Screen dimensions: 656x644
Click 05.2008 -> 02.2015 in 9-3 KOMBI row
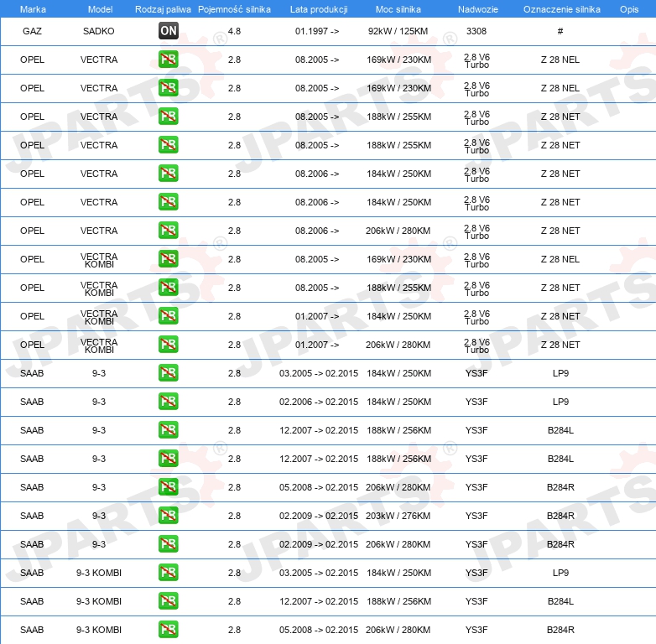point(319,630)
